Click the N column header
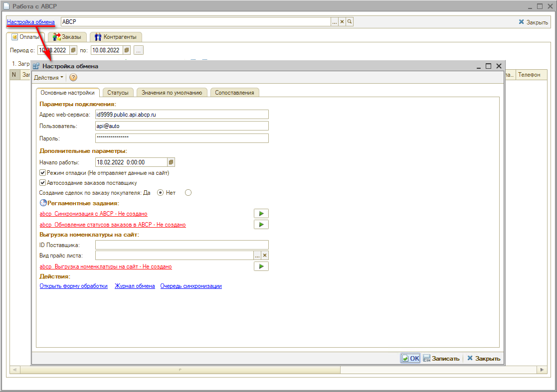This screenshot has width=557, height=392. pos(14,75)
